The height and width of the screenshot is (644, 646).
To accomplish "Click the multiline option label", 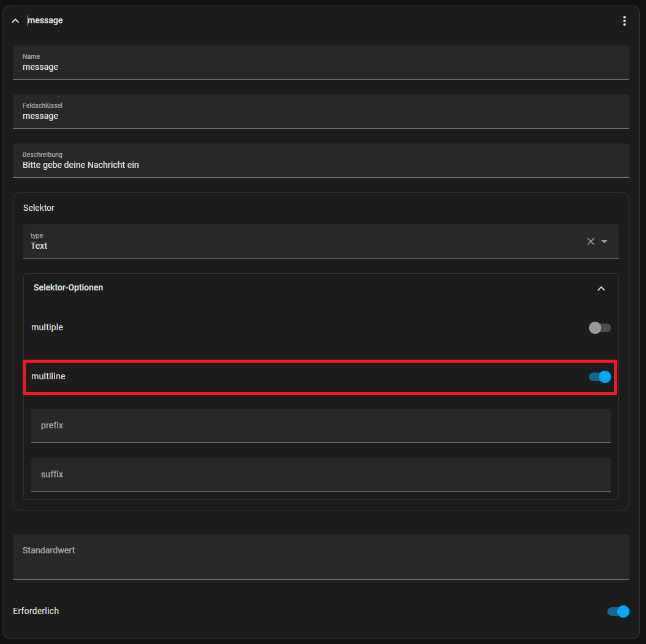I will point(48,376).
